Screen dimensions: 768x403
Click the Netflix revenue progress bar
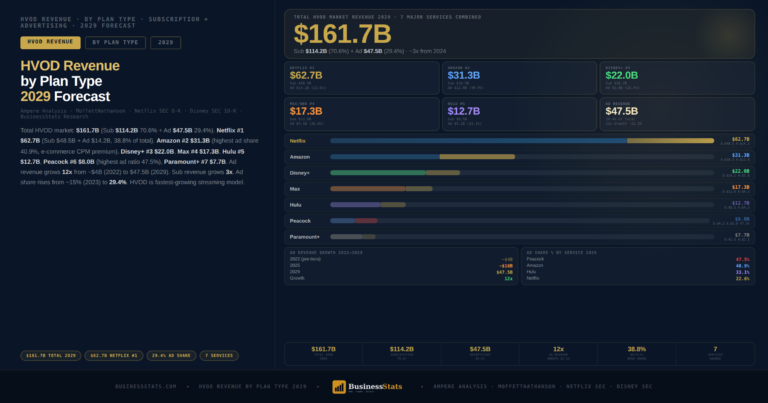click(522, 141)
